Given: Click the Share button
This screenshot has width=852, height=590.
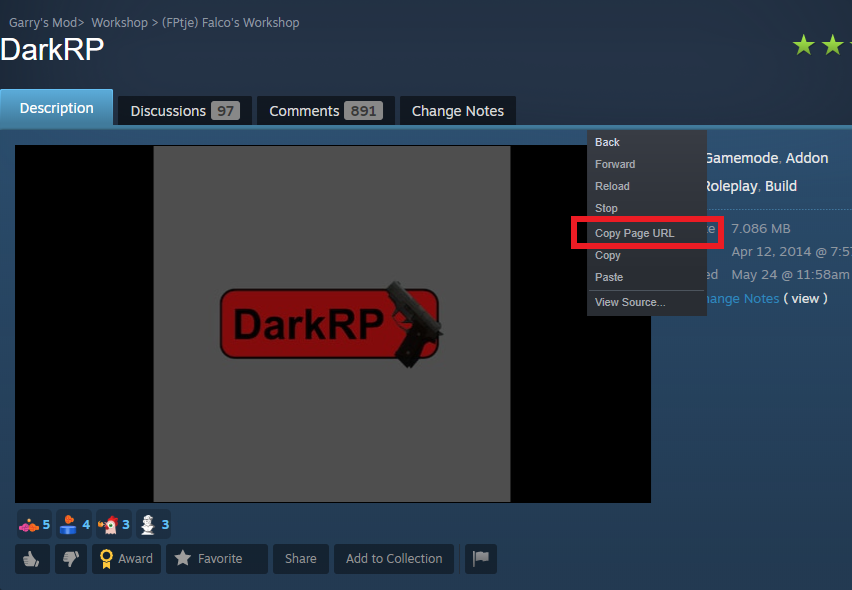Looking at the screenshot, I should [301, 558].
